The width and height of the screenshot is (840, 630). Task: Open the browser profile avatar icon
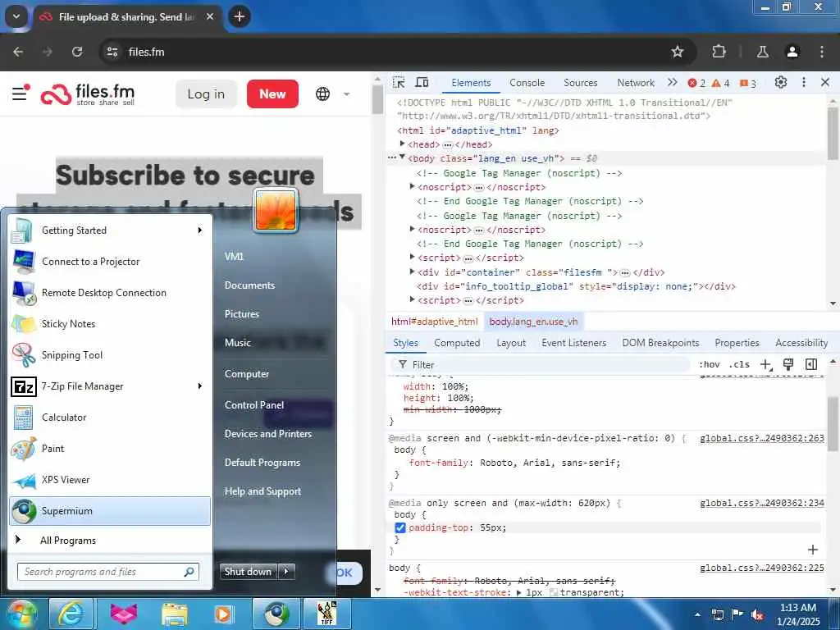pyautogui.click(x=792, y=52)
